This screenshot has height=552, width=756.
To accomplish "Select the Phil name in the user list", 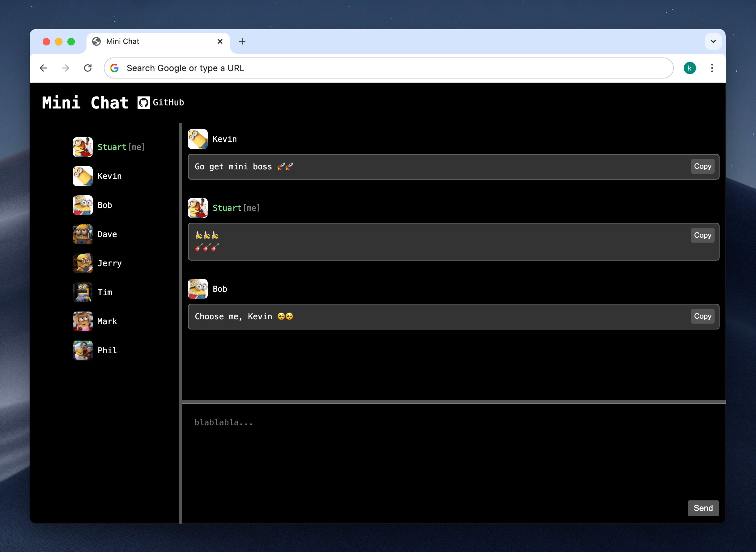I will point(107,350).
